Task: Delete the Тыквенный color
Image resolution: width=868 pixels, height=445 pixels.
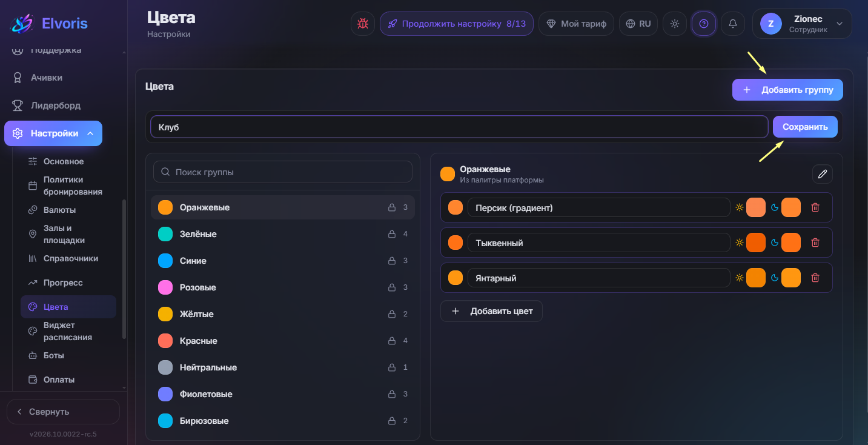Action: pyautogui.click(x=815, y=243)
